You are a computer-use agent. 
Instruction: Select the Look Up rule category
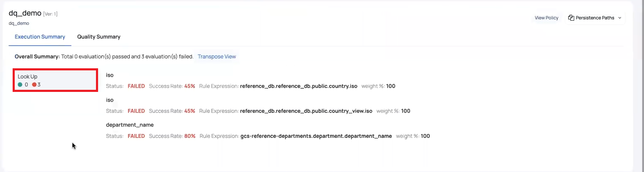(x=55, y=80)
